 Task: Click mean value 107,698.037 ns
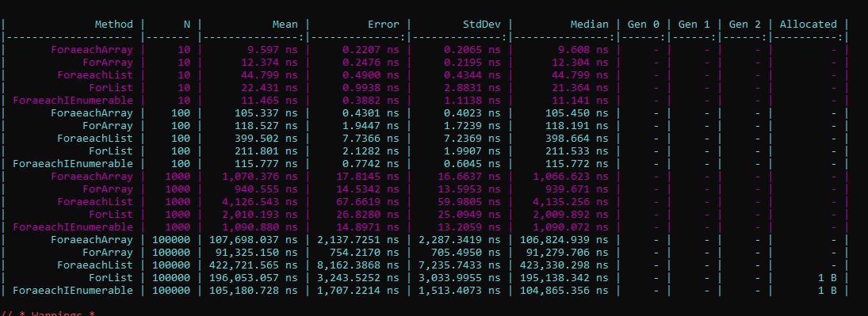tap(254, 240)
